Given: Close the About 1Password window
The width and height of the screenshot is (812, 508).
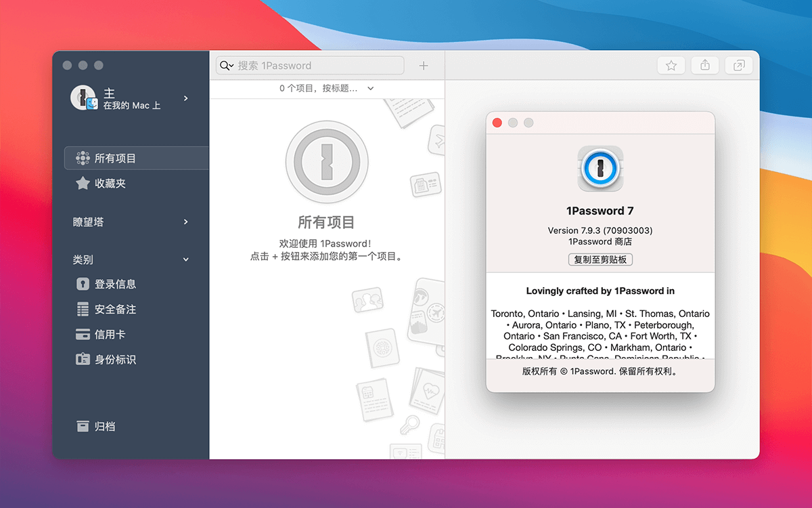Looking at the screenshot, I should pos(497,123).
